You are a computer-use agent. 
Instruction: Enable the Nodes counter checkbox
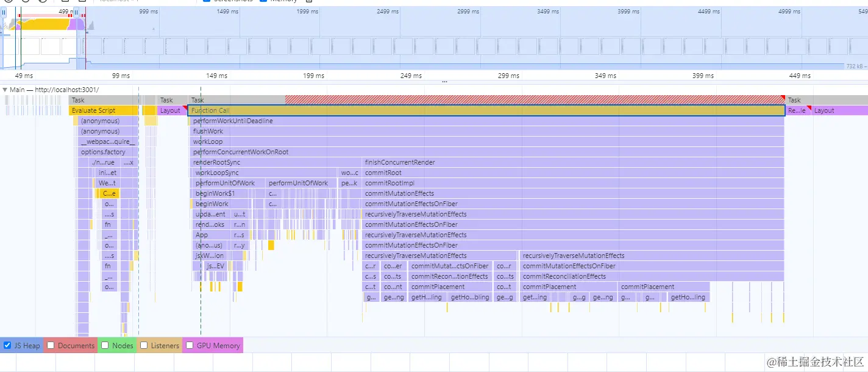(105, 346)
